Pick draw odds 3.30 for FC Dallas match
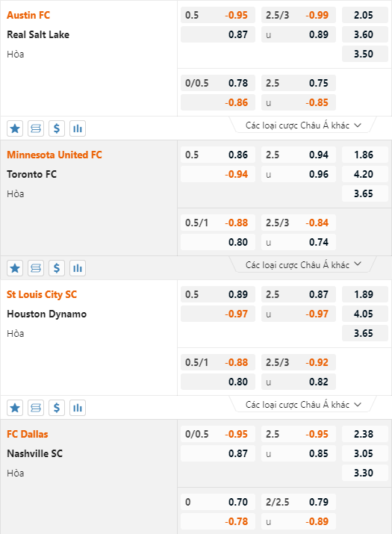Image resolution: width=392 pixels, height=534 pixels. coord(365,473)
